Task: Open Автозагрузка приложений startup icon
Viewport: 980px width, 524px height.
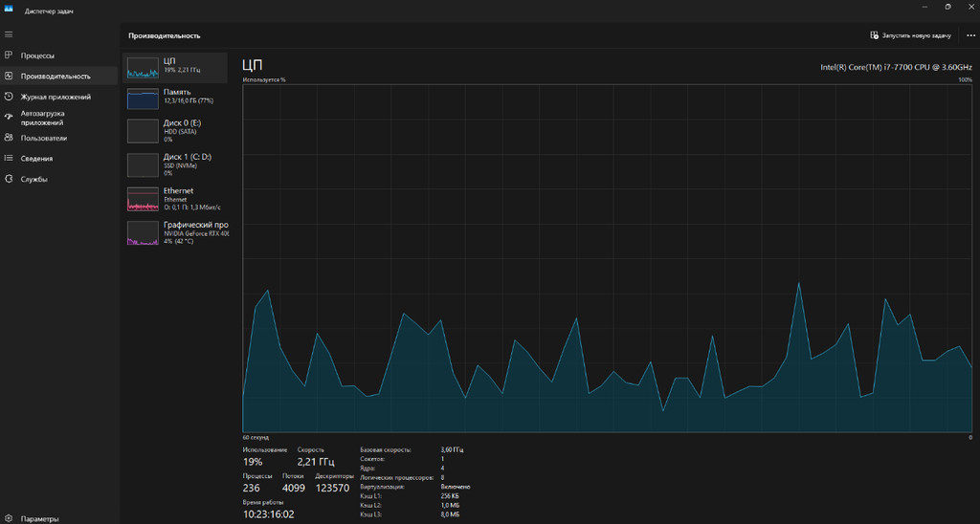Action: coord(8,117)
